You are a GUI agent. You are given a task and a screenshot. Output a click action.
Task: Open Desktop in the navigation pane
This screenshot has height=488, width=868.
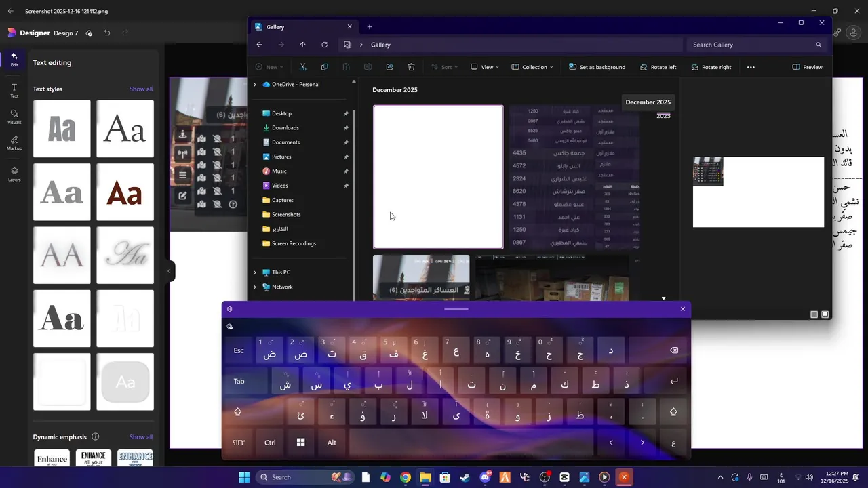coord(281,113)
